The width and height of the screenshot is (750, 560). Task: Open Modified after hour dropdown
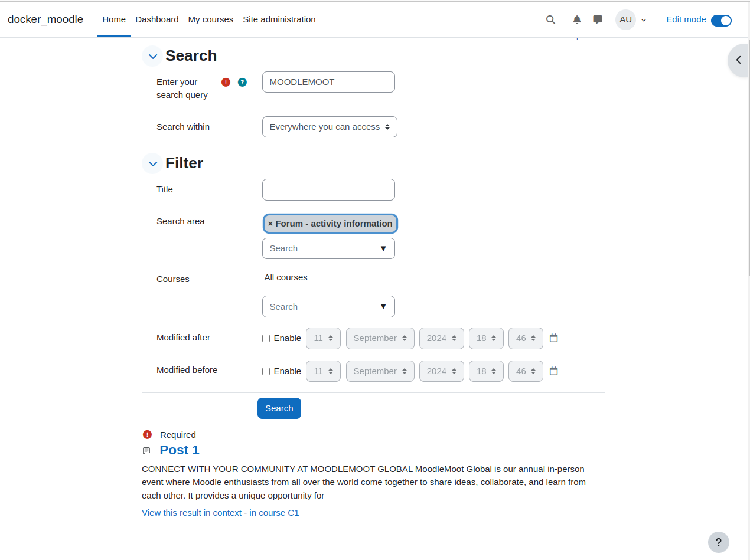tap(486, 338)
